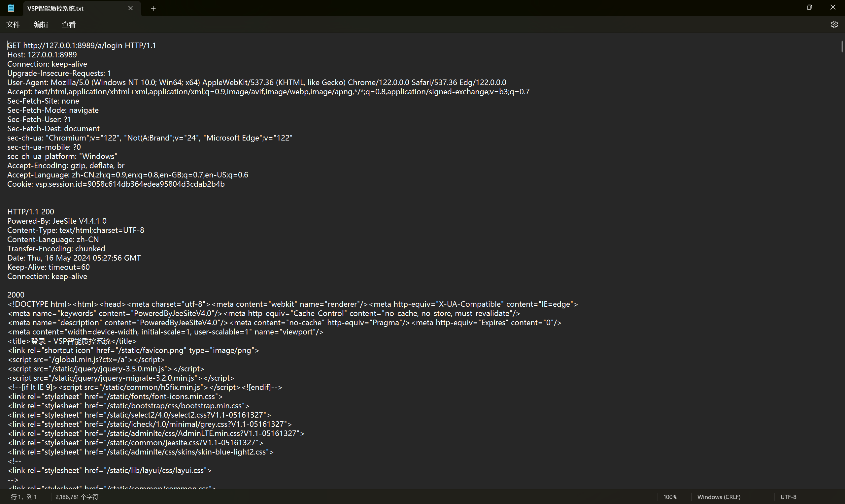Click the Accept-Language header line
Screen dimensions: 845x504
coord(128,175)
